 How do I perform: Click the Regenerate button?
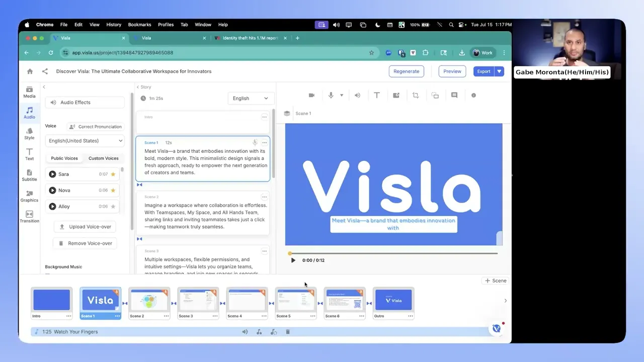[407, 71]
